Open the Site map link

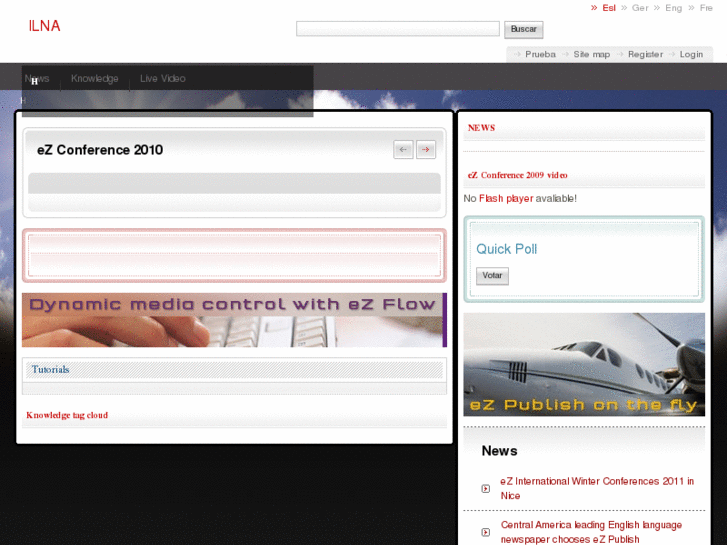tap(592, 54)
